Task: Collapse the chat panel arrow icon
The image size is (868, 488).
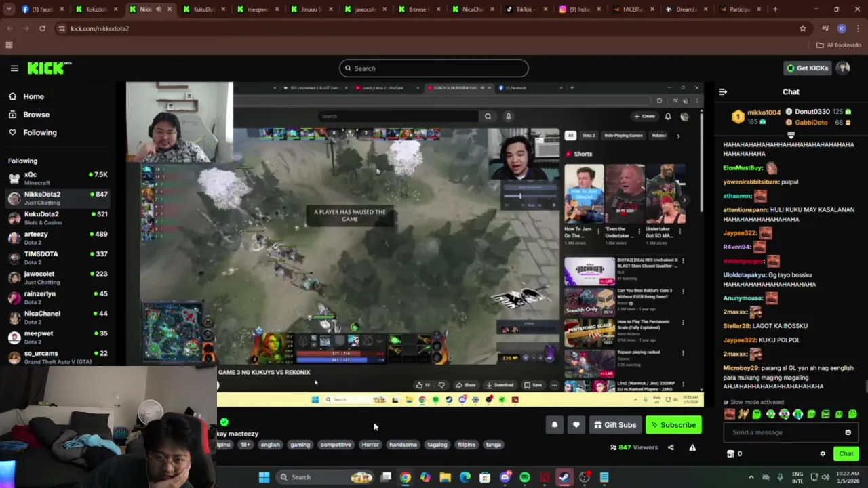Action: pos(723,91)
